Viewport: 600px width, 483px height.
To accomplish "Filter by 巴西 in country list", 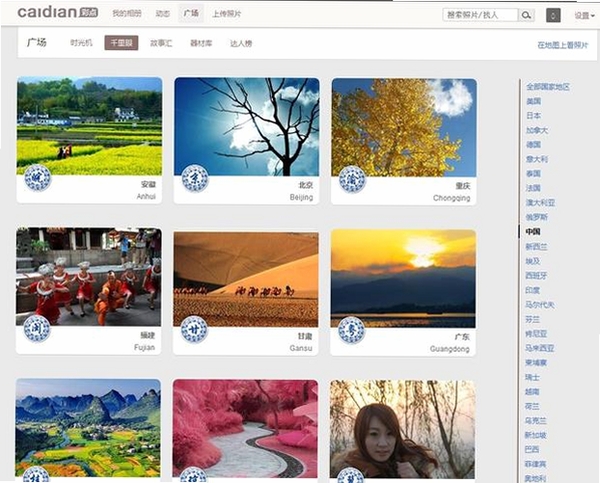I will click(x=532, y=450).
